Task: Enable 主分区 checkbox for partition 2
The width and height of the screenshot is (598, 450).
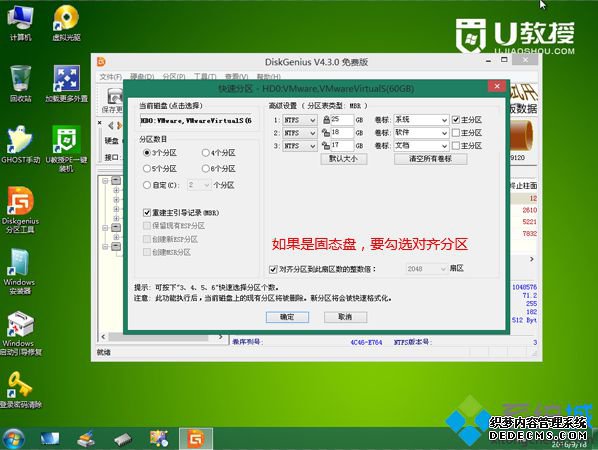Action: click(x=456, y=133)
